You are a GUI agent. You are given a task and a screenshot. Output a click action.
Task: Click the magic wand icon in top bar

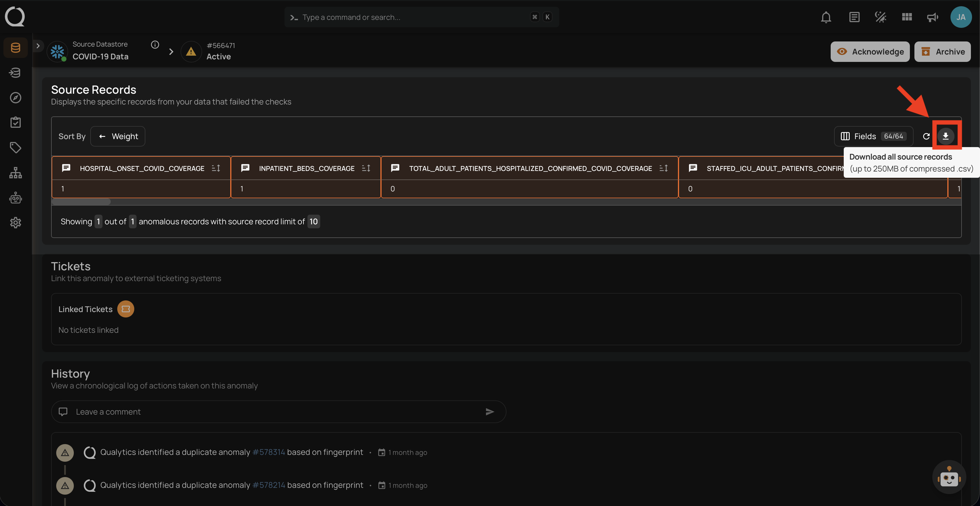(x=881, y=17)
